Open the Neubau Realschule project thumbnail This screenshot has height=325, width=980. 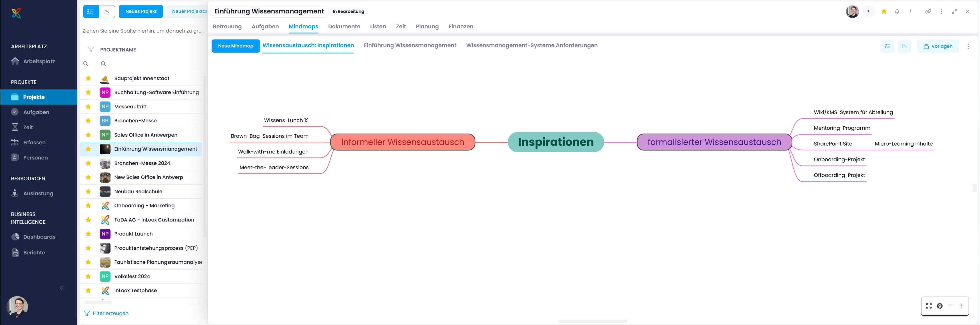coord(105,191)
